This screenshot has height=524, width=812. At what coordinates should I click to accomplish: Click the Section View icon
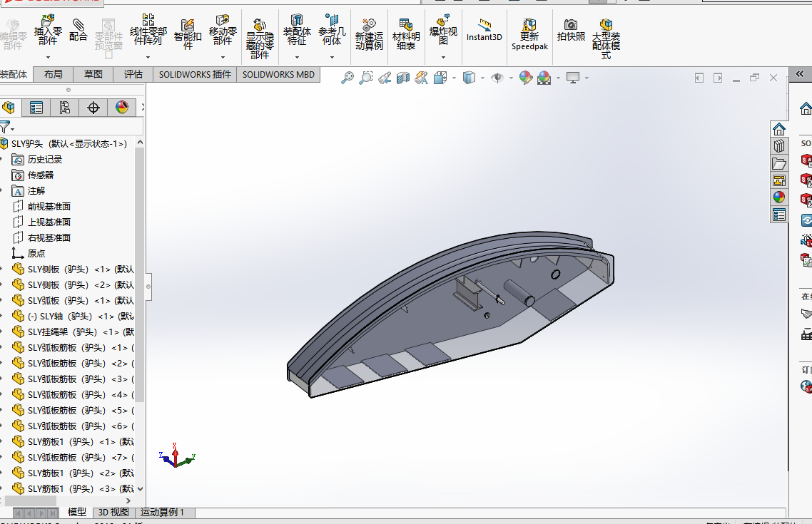[403, 78]
